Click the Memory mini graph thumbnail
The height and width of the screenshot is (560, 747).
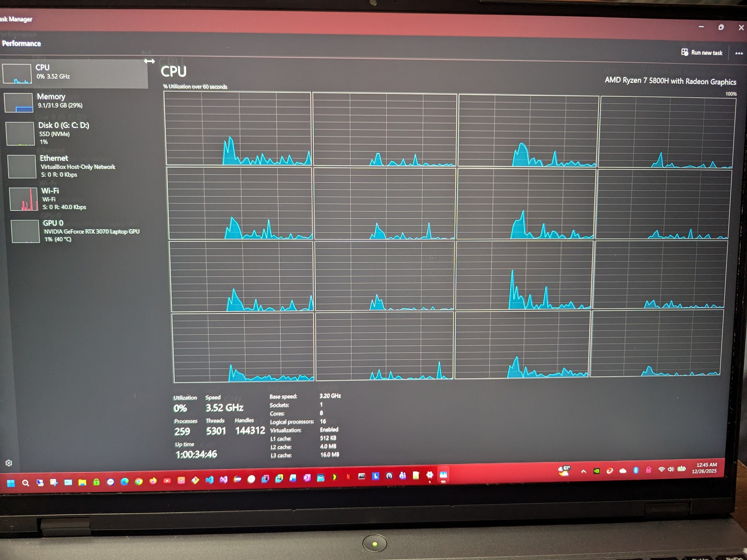[x=19, y=103]
